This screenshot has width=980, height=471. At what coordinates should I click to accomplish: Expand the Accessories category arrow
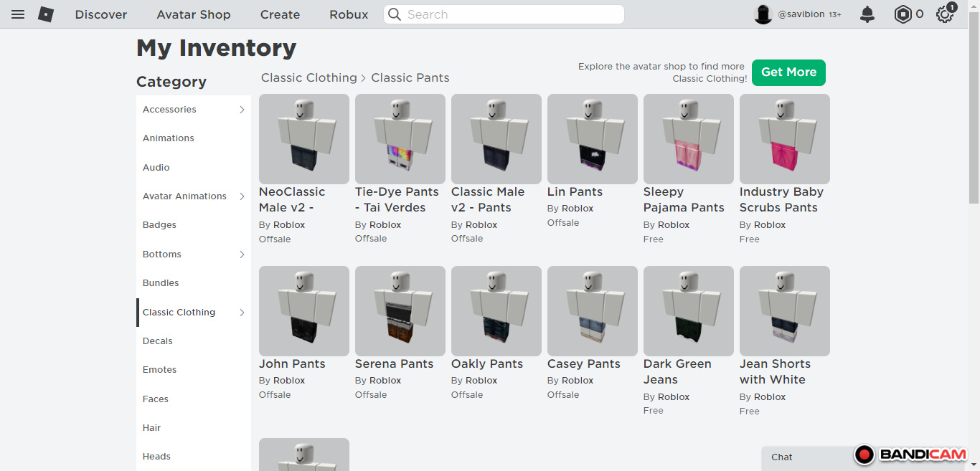242,110
